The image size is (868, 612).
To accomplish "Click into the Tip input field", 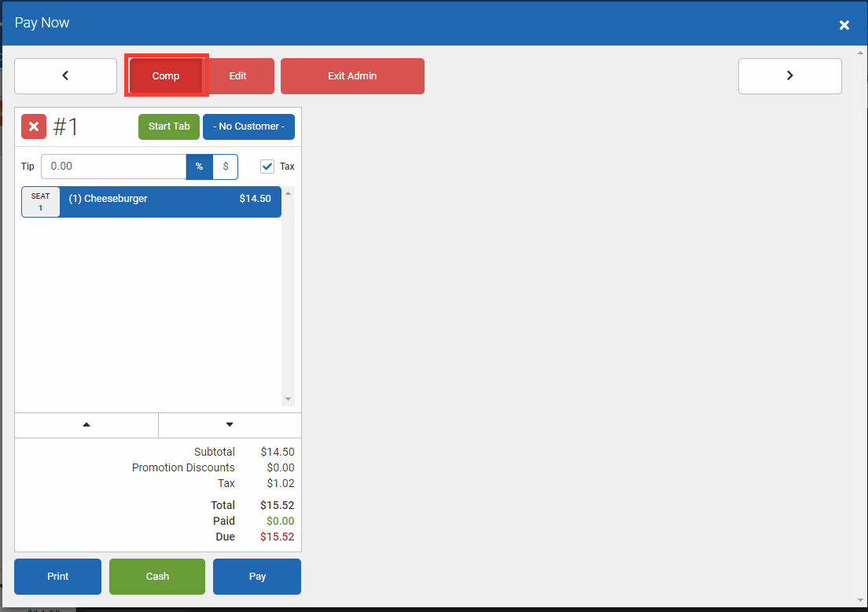I will click(x=113, y=167).
